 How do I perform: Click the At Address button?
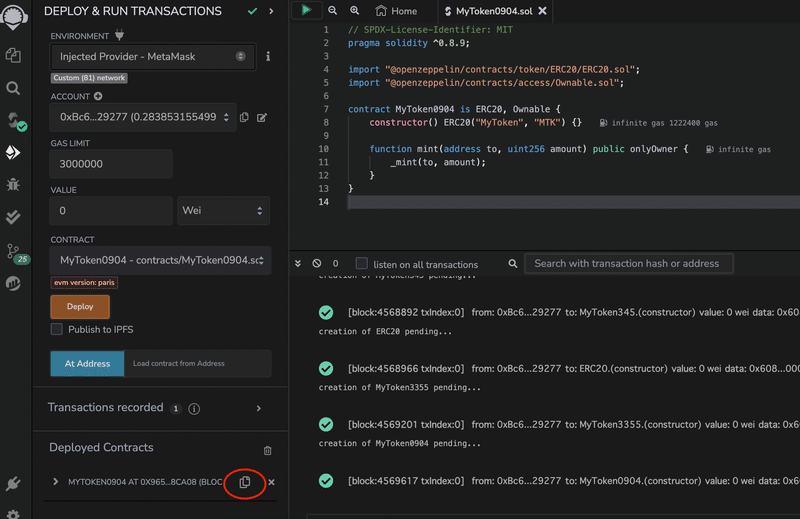(87, 363)
